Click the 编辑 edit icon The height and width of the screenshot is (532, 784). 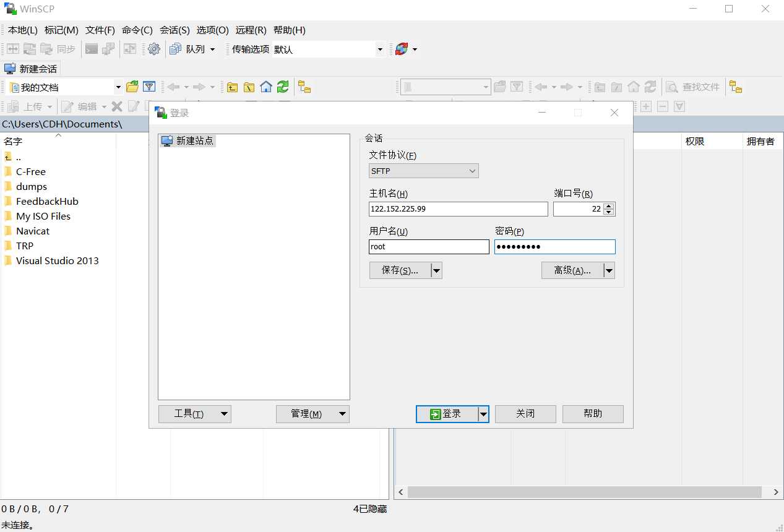pyautogui.click(x=67, y=106)
